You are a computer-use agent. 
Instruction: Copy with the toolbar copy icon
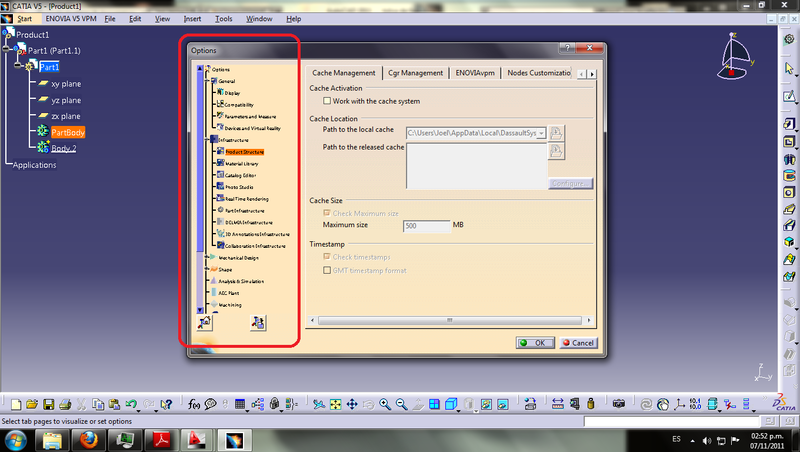pos(98,405)
